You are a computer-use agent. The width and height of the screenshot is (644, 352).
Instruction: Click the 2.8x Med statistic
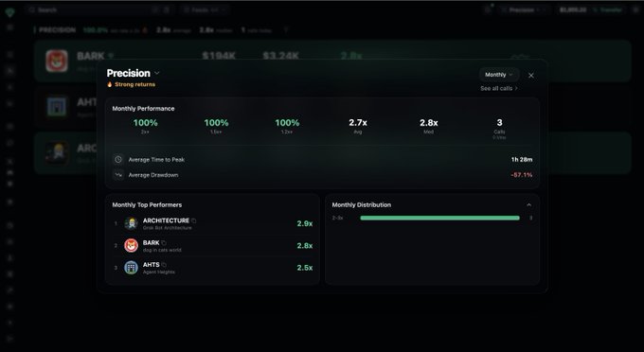click(x=428, y=127)
